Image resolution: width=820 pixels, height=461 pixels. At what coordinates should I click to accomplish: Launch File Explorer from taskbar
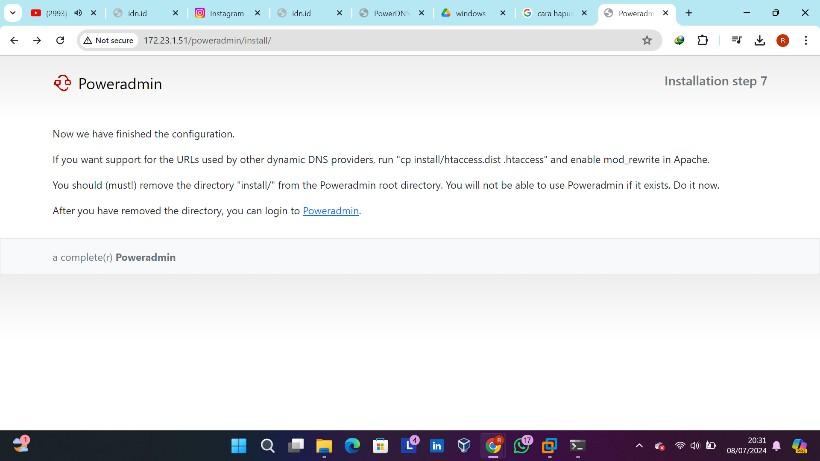pyautogui.click(x=324, y=446)
